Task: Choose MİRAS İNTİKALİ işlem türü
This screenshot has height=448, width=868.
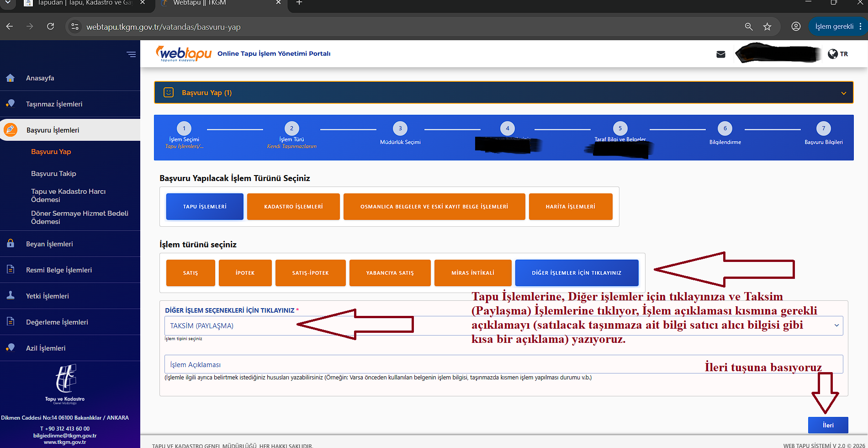Action: click(x=473, y=273)
